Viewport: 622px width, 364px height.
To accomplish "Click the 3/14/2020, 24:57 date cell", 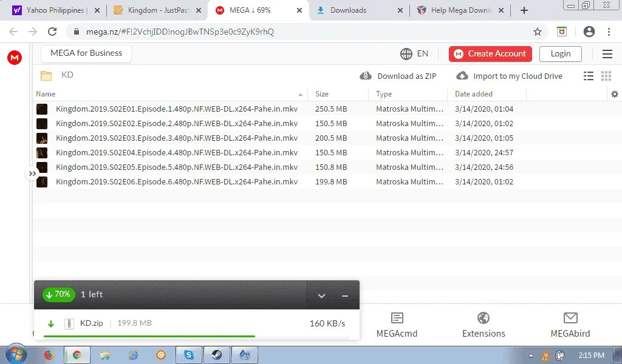I will (484, 152).
